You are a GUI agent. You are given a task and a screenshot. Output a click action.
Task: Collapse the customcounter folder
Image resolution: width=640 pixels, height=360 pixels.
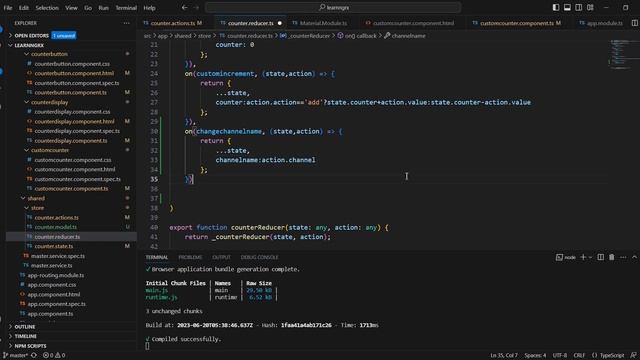[50, 150]
